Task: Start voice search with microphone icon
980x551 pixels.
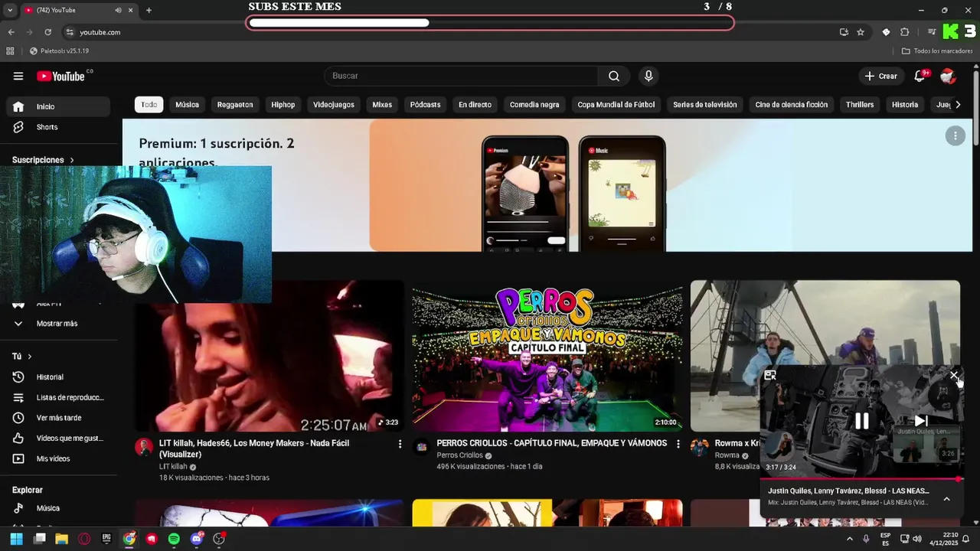Action: (x=648, y=76)
